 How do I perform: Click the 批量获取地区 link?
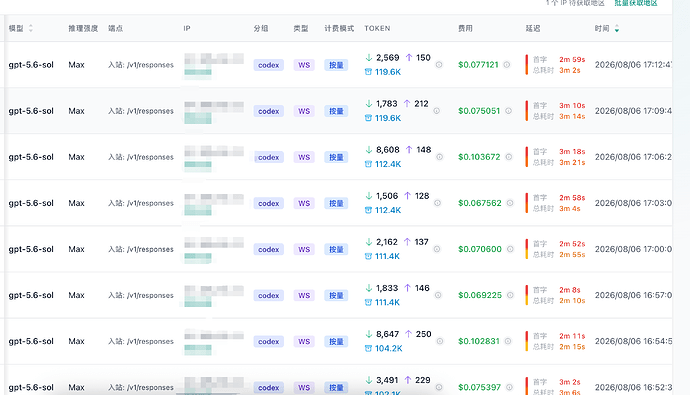click(636, 3)
